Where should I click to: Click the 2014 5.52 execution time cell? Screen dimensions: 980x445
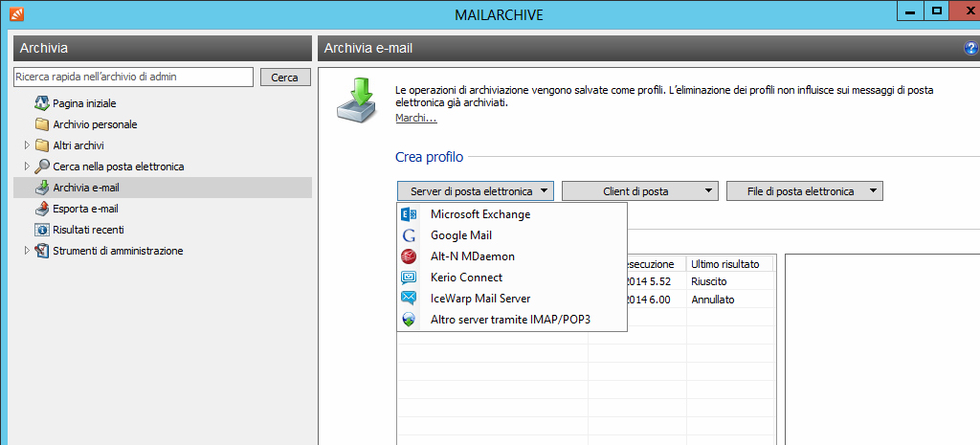[656, 281]
